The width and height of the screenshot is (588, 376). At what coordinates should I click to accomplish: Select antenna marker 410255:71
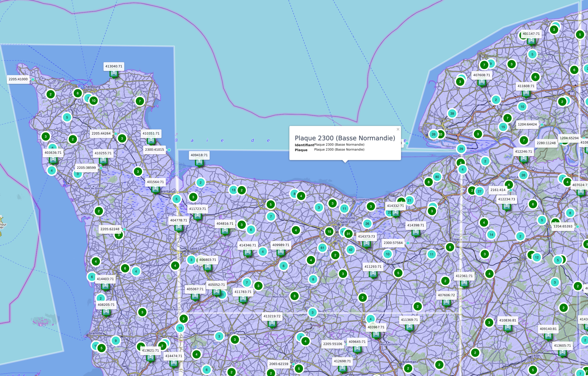pyautogui.click(x=103, y=161)
